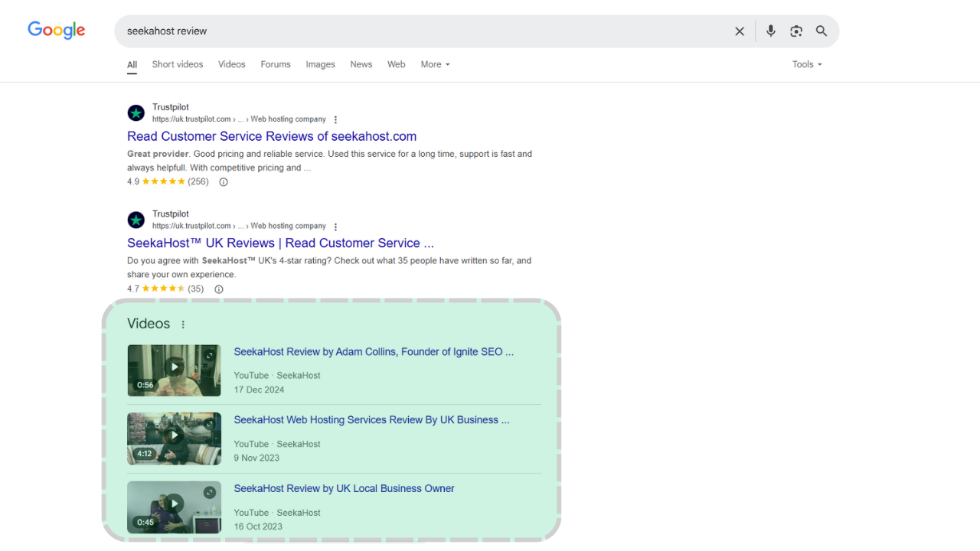Image resolution: width=980 pixels, height=551 pixels.
Task: Click the '9 Nov 2023' date text
Action: (256, 458)
